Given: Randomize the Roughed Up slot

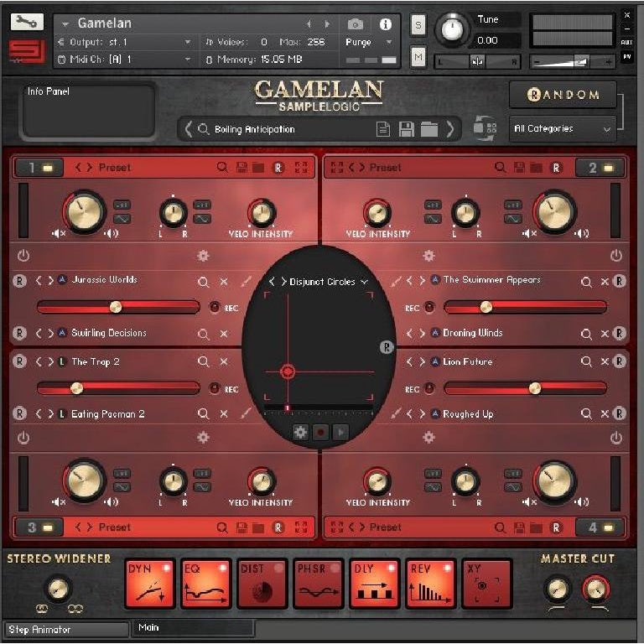Looking at the screenshot, I should (620, 413).
